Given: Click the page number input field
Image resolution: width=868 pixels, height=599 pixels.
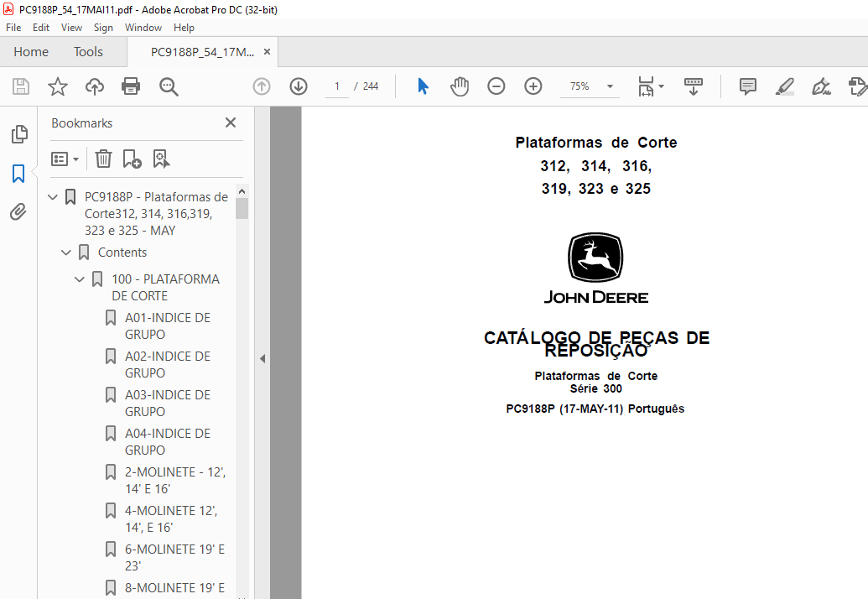Looking at the screenshot, I should click(336, 86).
